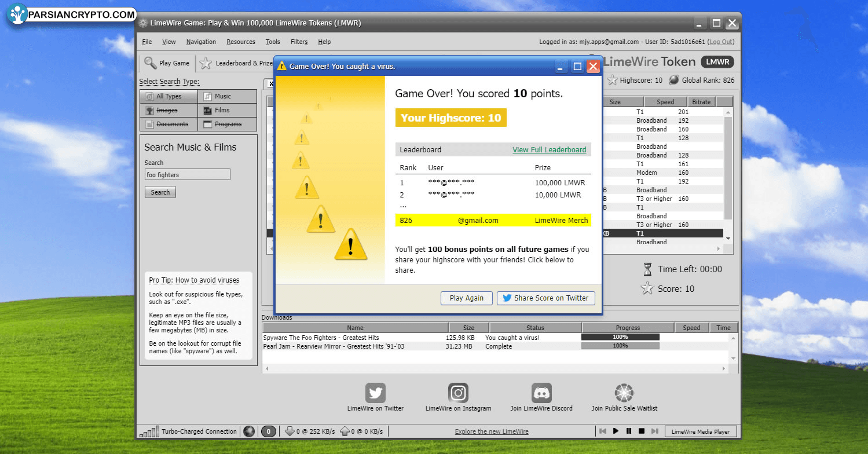Click the hourglass icon beside Time Left
Viewport: 868px width, 454px height.
[x=648, y=269]
